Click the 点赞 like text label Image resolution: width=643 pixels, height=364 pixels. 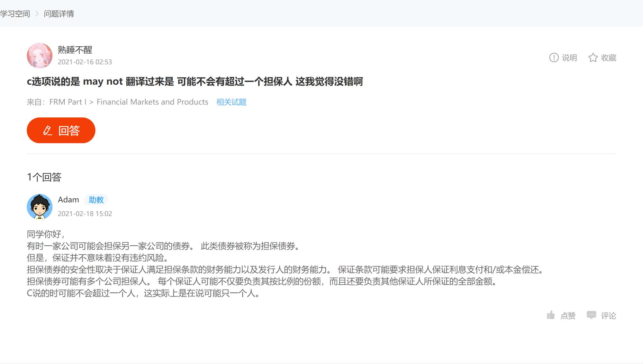click(568, 316)
